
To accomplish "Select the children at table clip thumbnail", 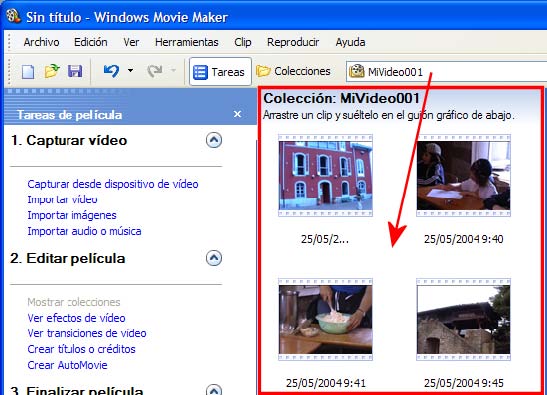I will tap(463, 176).
